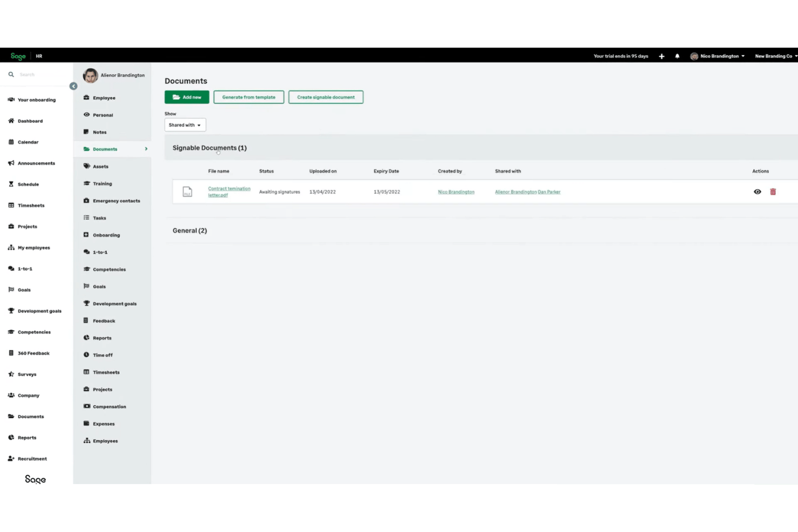Click the Tasks list icon
Screen dimensions: 798x532
pyautogui.click(x=86, y=218)
